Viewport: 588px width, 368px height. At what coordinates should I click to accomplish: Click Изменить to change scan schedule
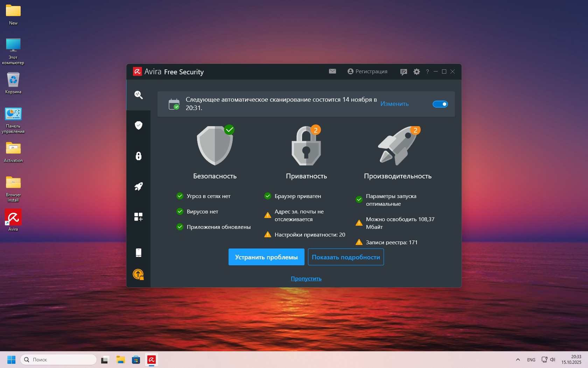click(x=394, y=104)
